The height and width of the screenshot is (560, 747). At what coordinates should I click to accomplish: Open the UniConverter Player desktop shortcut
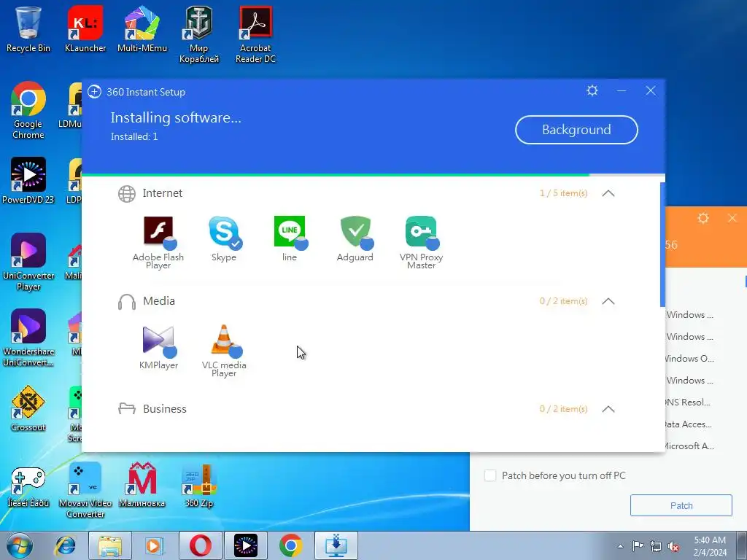click(x=28, y=262)
